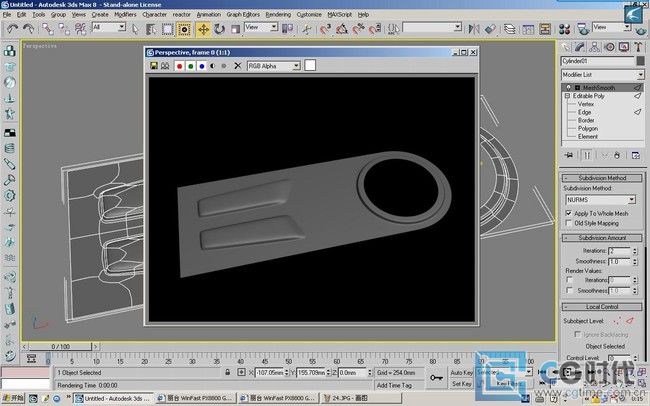650x406 pixels.
Task: Click the Use Pivot Point Center icon
Action: (x=287, y=29)
